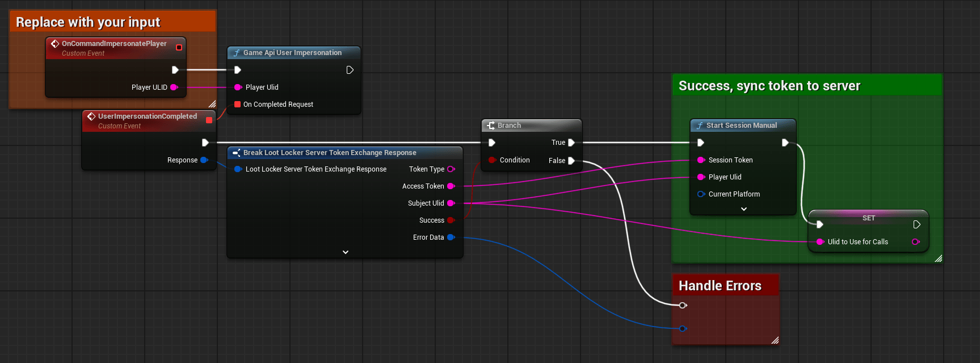Click Game Api User Impersonation exec output pin
This screenshot has height=363, width=980.
coord(350,70)
